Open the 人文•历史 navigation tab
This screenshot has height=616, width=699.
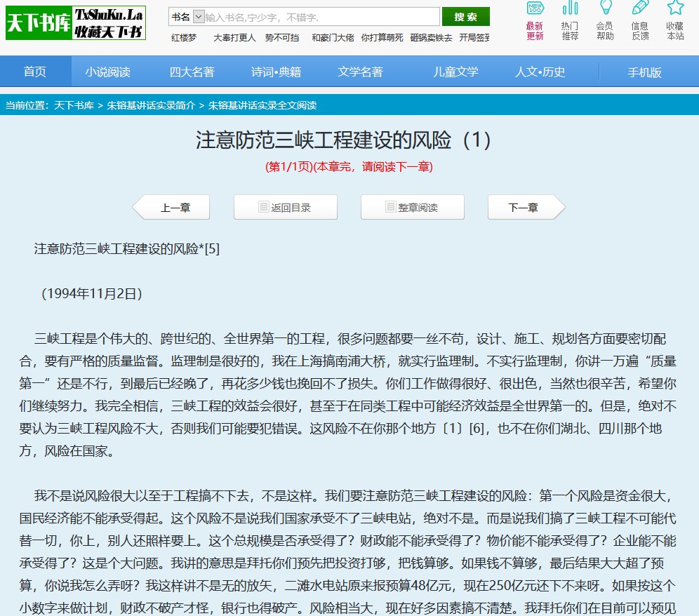tap(540, 72)
